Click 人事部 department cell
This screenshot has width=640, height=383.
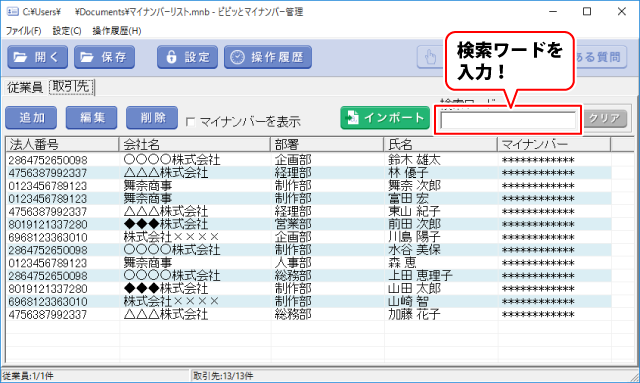[x=293, y=263]
